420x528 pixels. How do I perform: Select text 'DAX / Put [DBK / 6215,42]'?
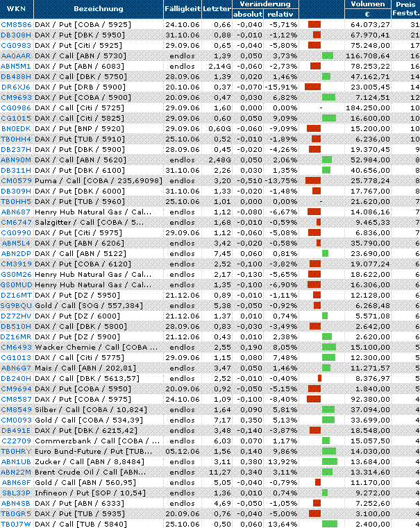tap(86, 431)
